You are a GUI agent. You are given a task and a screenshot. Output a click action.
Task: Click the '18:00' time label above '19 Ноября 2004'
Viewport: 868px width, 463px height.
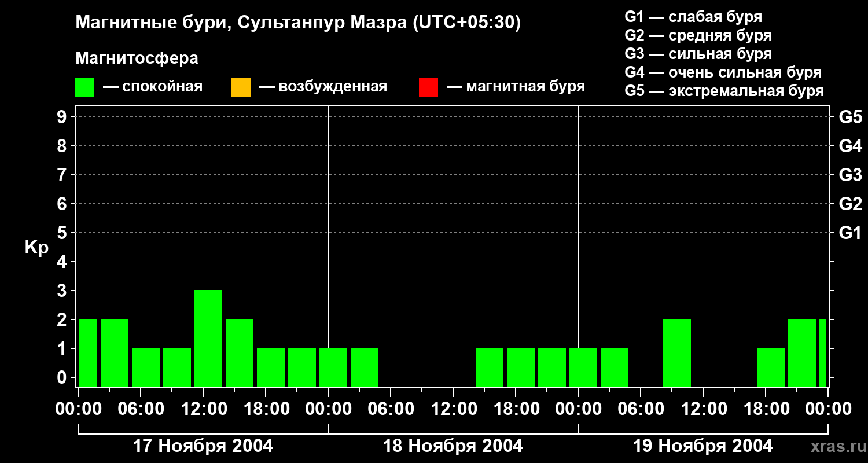[x=766, y=409]
